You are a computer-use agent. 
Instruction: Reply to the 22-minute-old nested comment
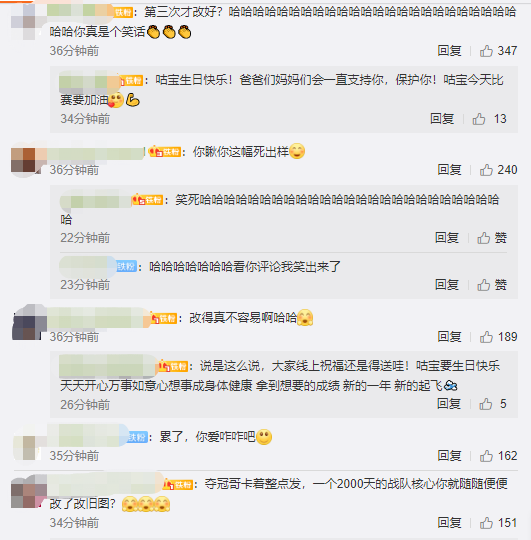pyautogui.click(x=447, y=238)
